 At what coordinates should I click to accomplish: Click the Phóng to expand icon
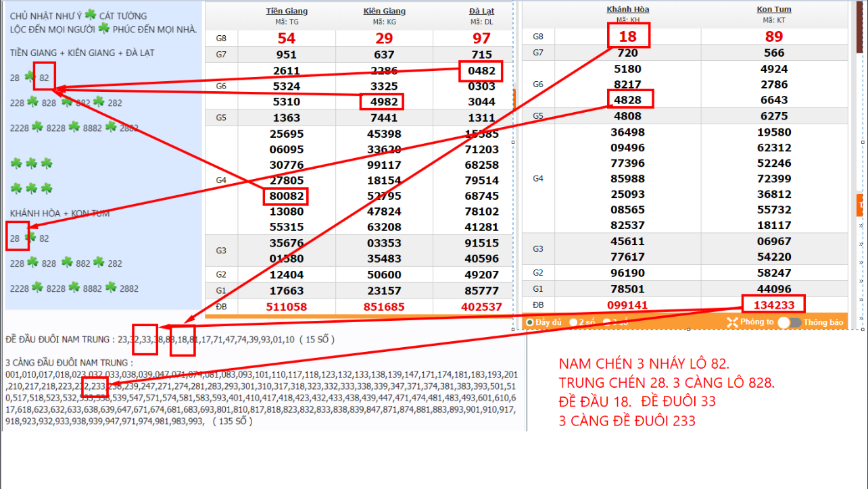(x=731, y=322)
